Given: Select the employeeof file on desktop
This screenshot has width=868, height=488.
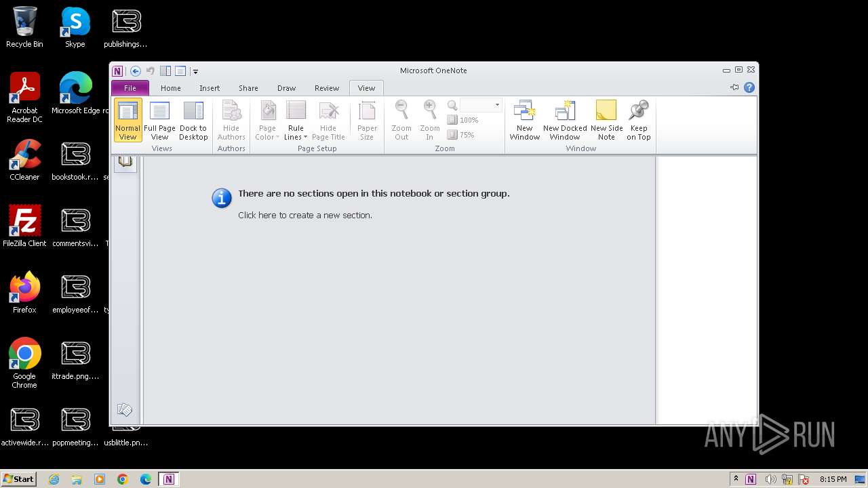Looking at the screenshot, I should pyautogui.click(x=75, y=293).
